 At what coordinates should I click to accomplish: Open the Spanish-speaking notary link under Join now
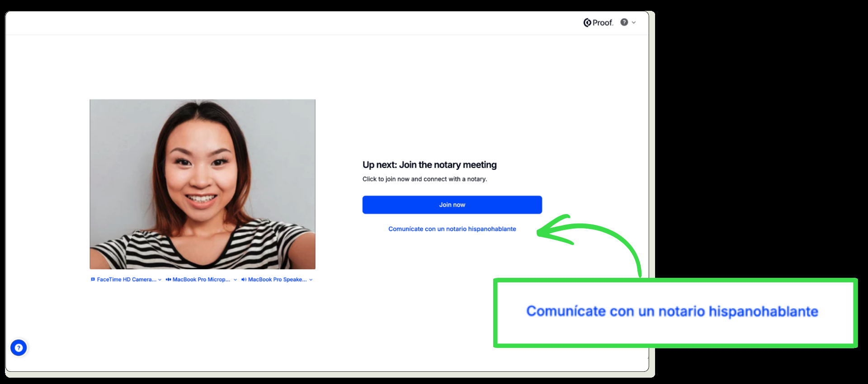tap(452, 229)
